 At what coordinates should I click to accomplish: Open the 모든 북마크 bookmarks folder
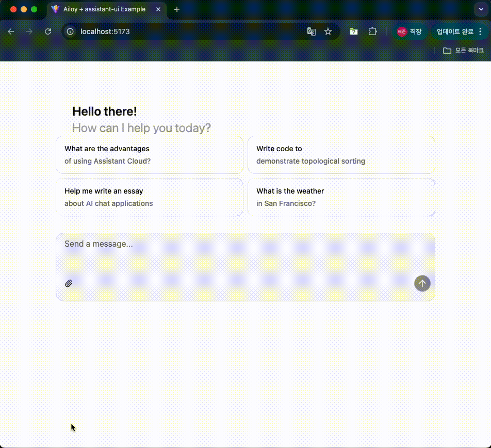463,51
